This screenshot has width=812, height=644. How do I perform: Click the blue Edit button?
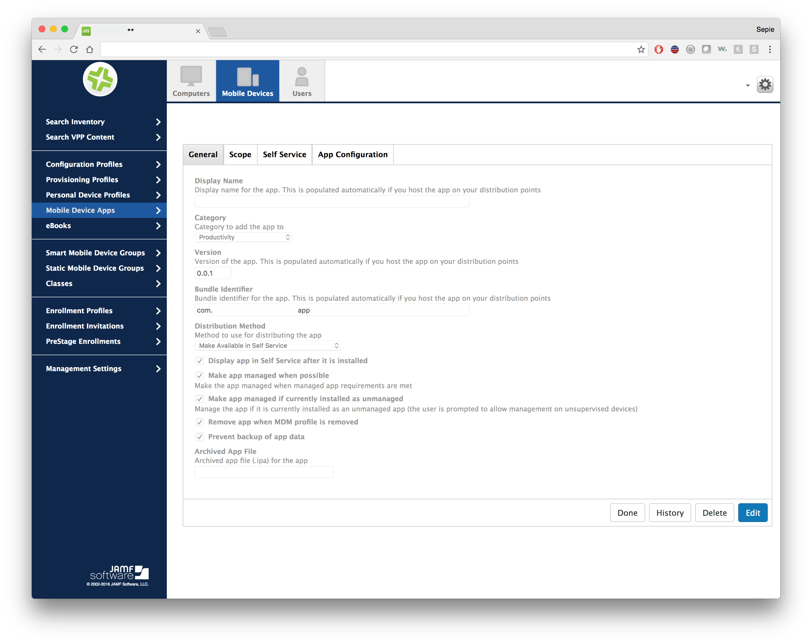pyautogui.click(x=752, y=513)
